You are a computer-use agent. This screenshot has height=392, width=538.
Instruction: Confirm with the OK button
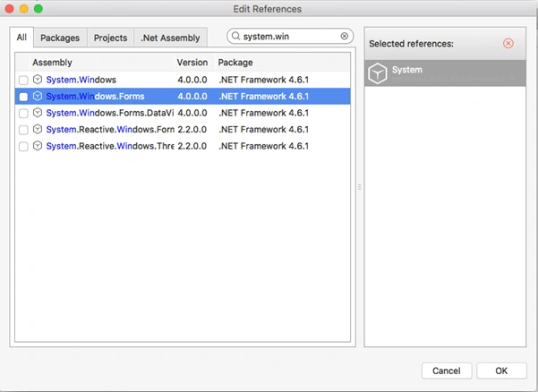click(501, 371)
